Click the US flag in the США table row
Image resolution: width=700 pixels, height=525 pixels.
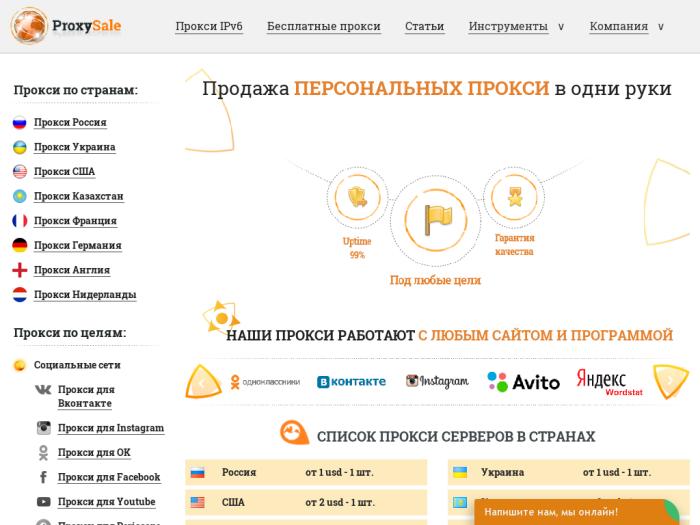point(198,502)
